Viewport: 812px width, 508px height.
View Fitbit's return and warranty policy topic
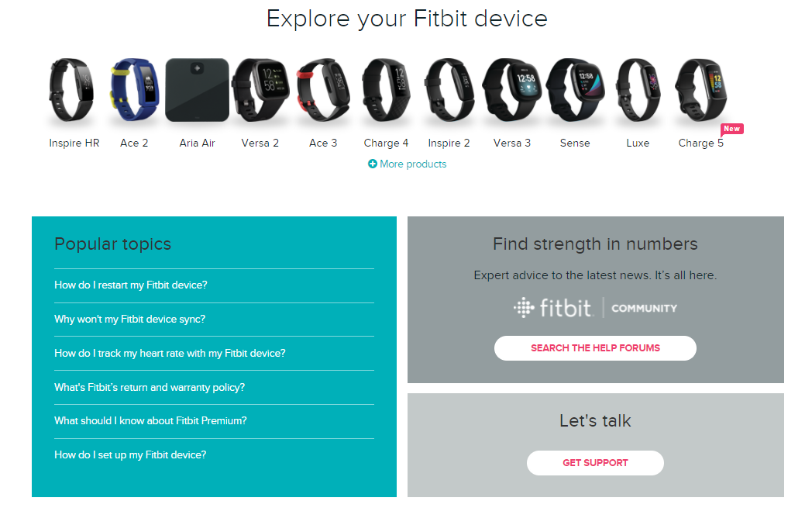(x=150, y=387)
